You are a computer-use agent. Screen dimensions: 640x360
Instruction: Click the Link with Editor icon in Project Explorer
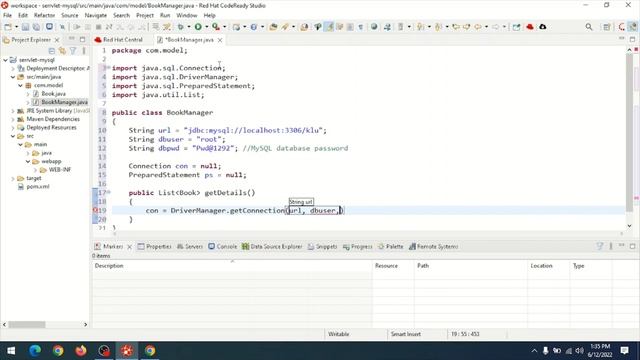(62, 51)
